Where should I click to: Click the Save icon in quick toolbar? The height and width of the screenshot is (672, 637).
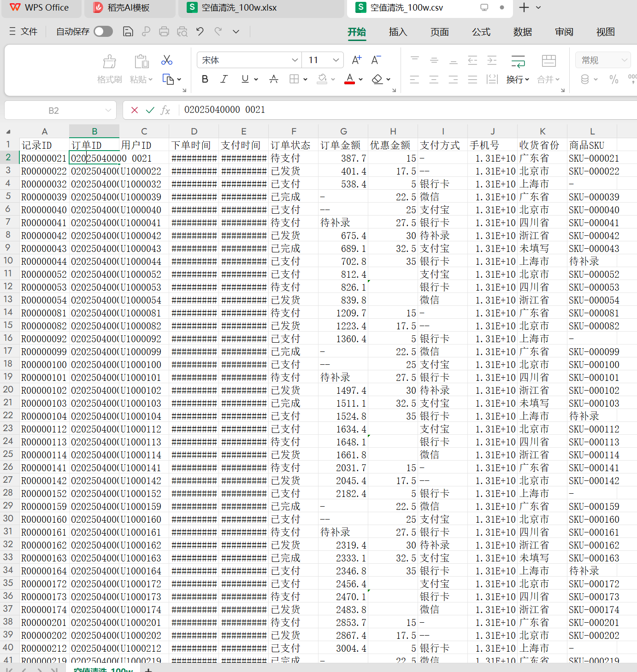coord(128,31)
